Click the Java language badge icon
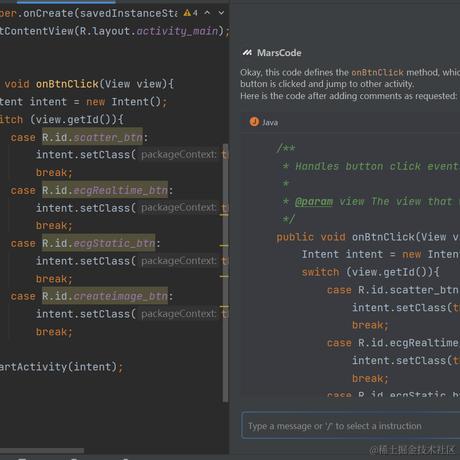 pyautogui.click(x=254, y=122)
